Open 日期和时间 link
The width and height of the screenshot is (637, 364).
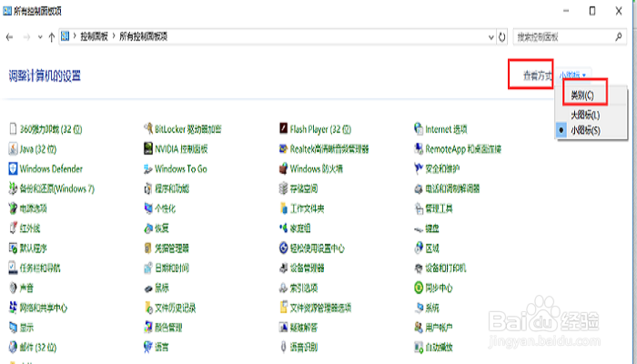172,268
